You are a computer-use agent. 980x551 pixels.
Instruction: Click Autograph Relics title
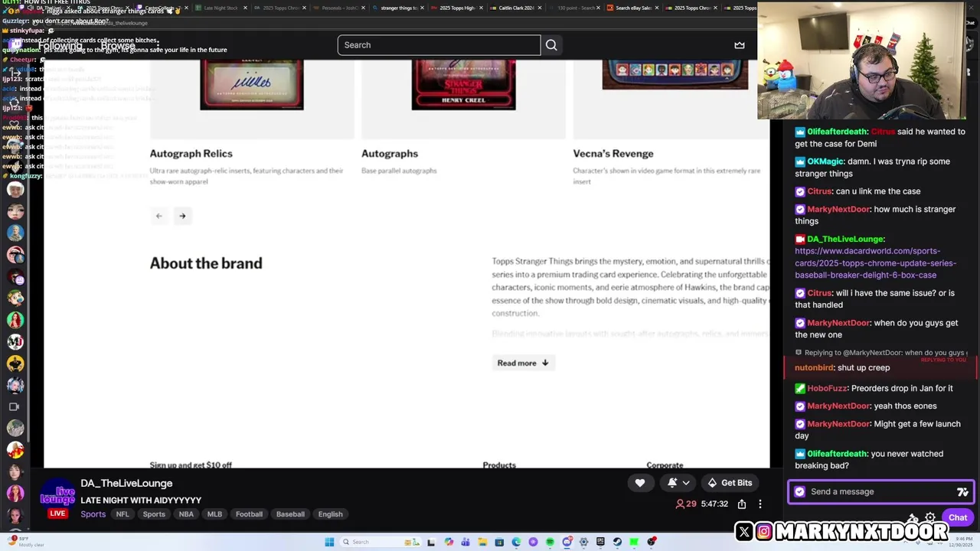pyautogui.click(x=191, y=153)
